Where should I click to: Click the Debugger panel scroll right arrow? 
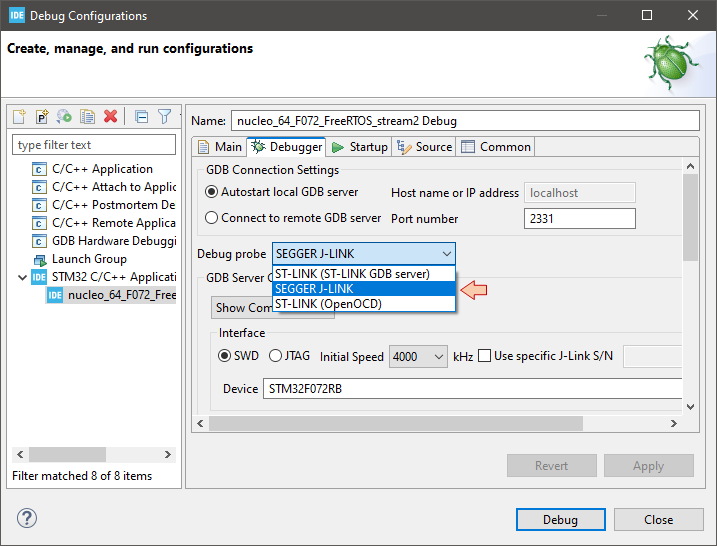coord(674,423)
